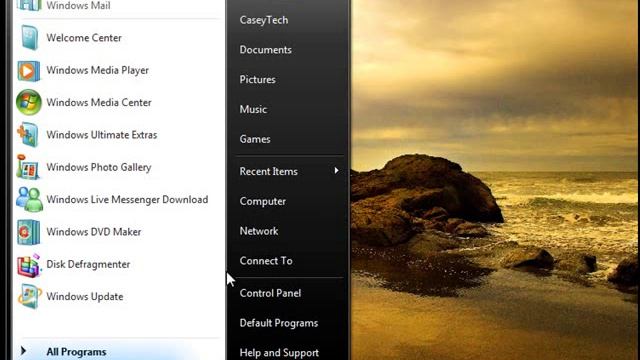Click the Welcome Center icon

pos(29,38)
